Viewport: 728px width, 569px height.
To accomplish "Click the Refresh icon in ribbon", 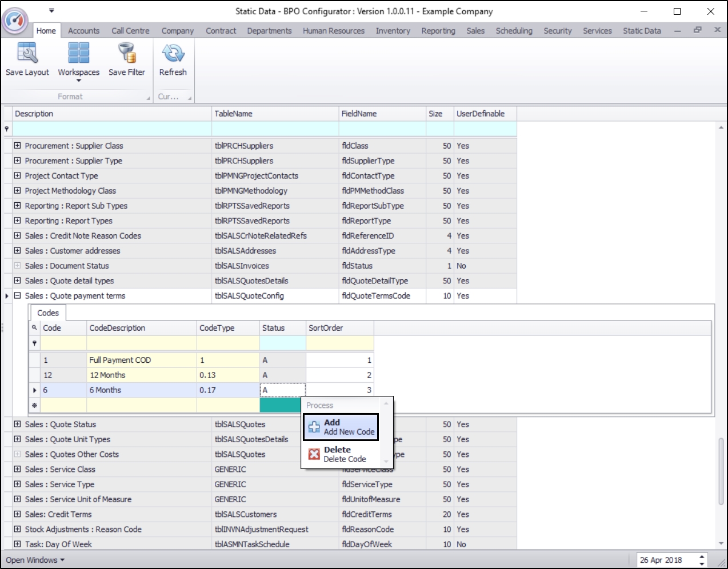I will click(x=173, y=54).
